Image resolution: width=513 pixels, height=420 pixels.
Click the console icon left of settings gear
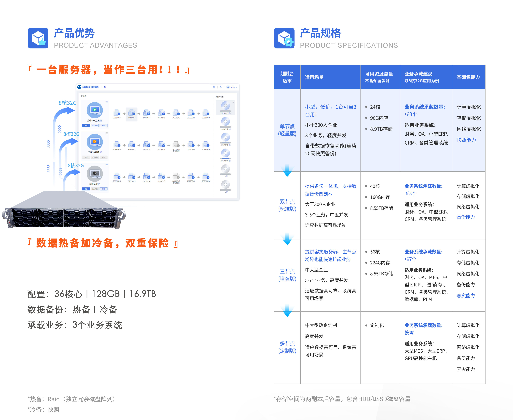[214, 87]
